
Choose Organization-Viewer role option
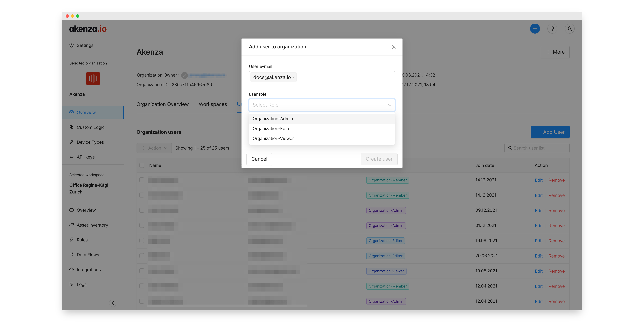322,138
